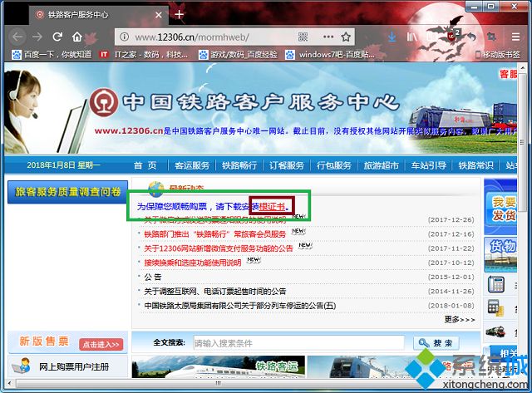Click the undo arrow toolbar icon
532x393 pixels.
(x=472, y=37)
